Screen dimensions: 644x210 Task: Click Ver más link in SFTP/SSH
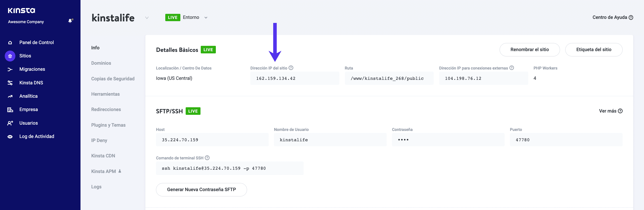[x=611, y=111]
